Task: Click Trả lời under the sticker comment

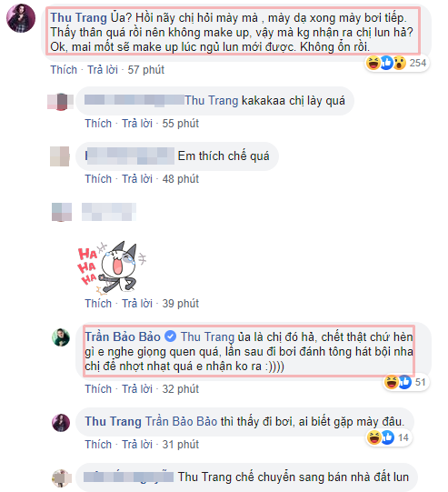Action: (x=137, y=304)
